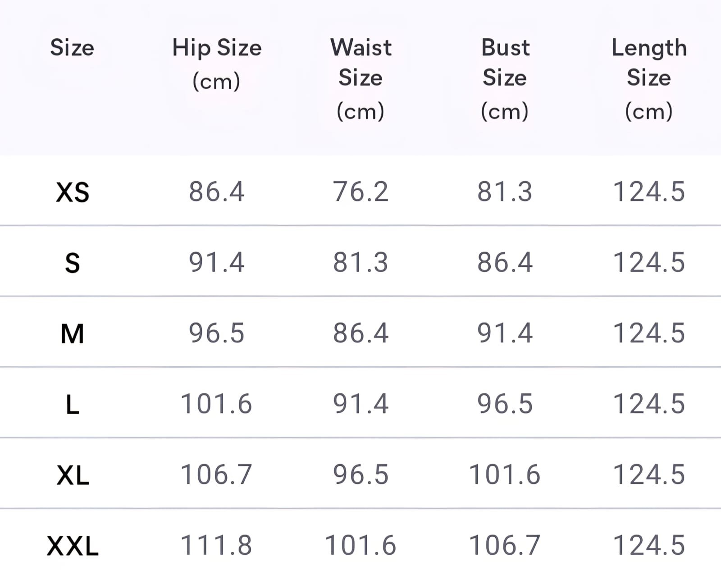Click the Size column header
This screenshot has width=721, height=588.
(72, 48)
